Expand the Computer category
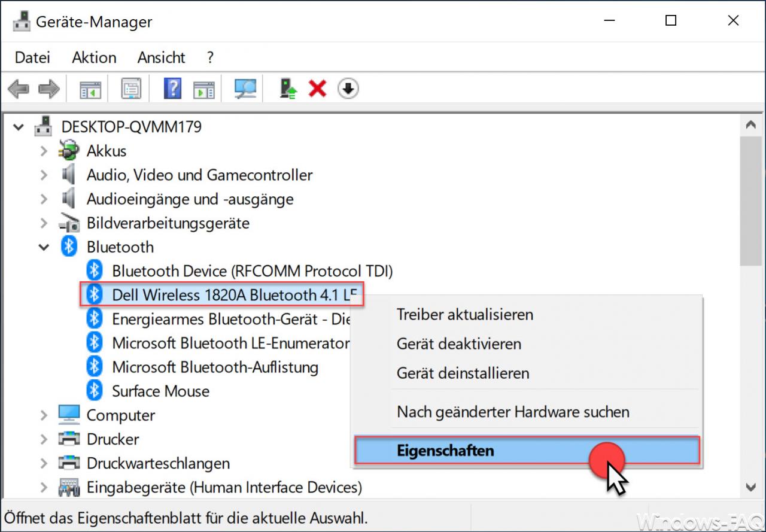 44,415
